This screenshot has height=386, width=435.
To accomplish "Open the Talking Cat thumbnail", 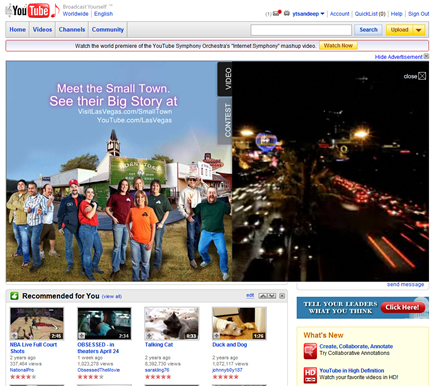I will point(172,323).
